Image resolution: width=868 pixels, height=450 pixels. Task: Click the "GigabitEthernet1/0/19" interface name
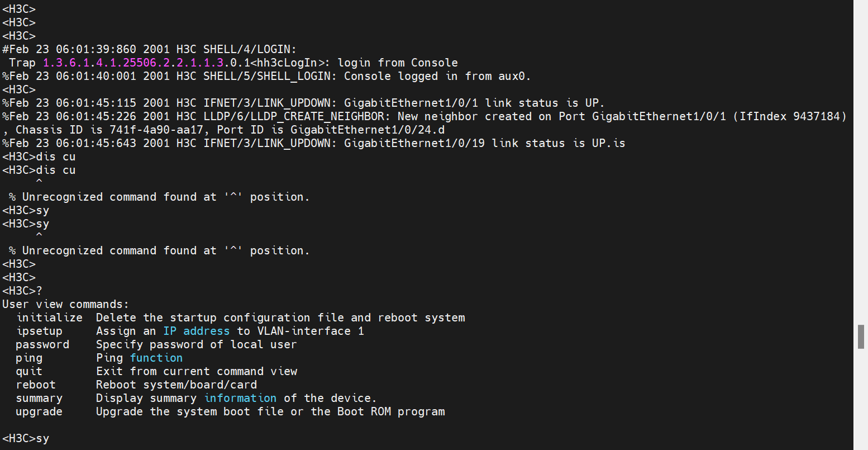pos(414,143)
